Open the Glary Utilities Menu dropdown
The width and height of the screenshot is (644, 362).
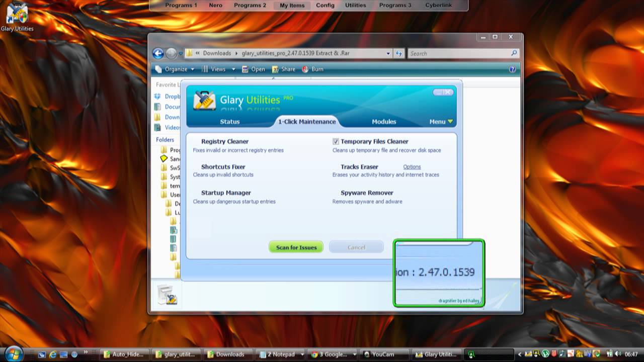coord(441,122)
